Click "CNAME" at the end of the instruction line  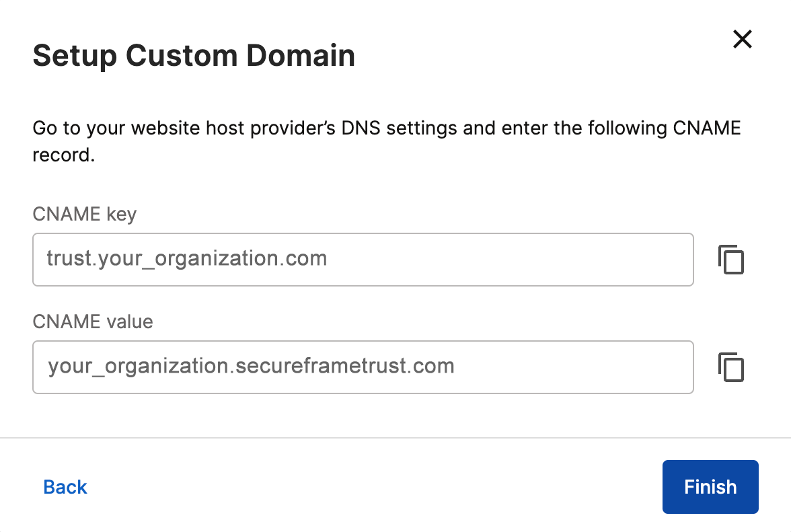[707, 128]
